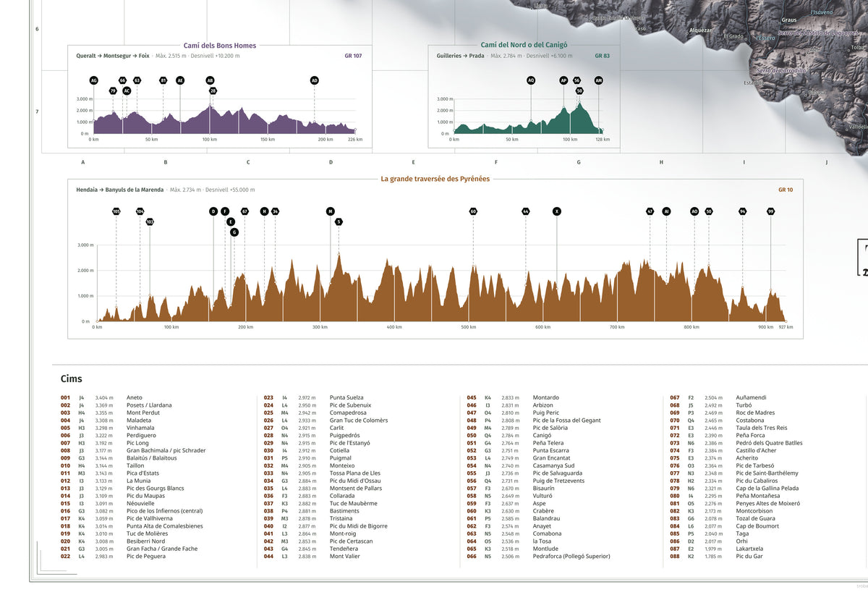Viewport: 868px width, 608px height.
Task: Click the "Canigó" peak entry in the list
Action: (x=542, y=436)
